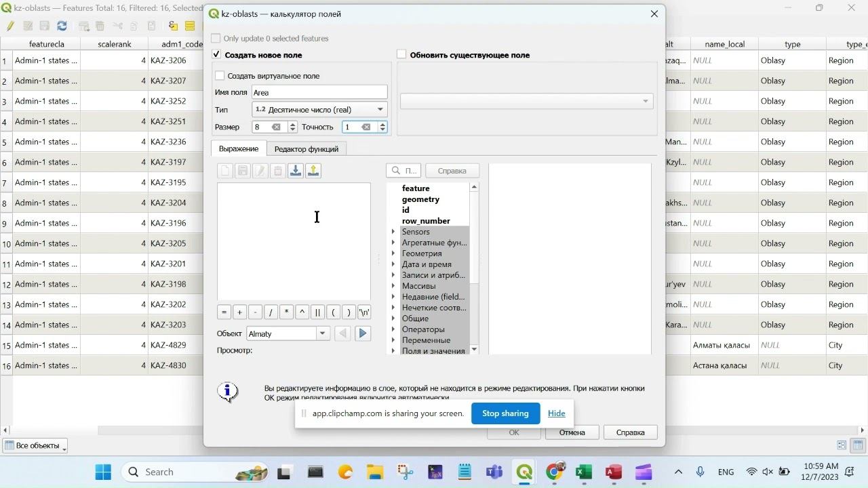Check Обновить существующее поле checkbox
Image resolution: width=868 pixels, height=488 pixels.
(x=401, y=54)
